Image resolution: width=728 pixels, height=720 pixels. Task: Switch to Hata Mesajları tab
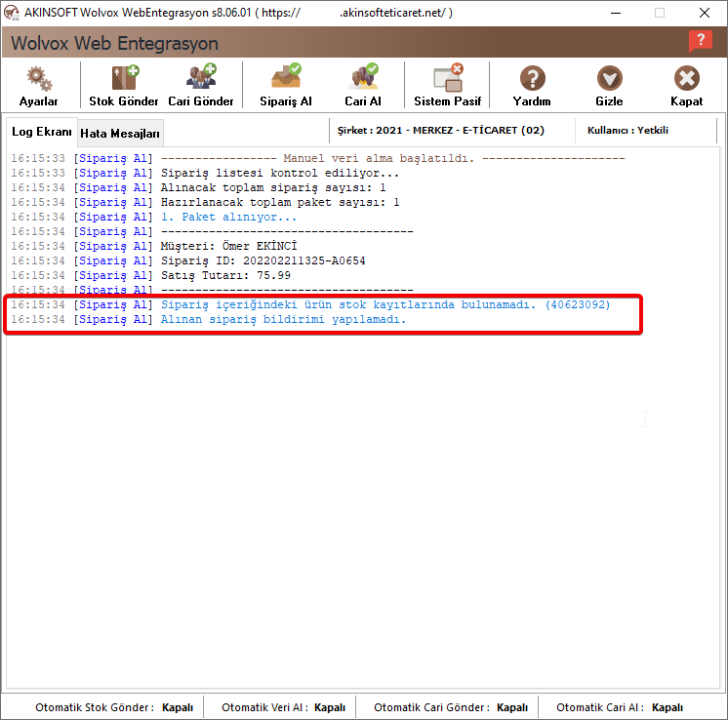120,134
